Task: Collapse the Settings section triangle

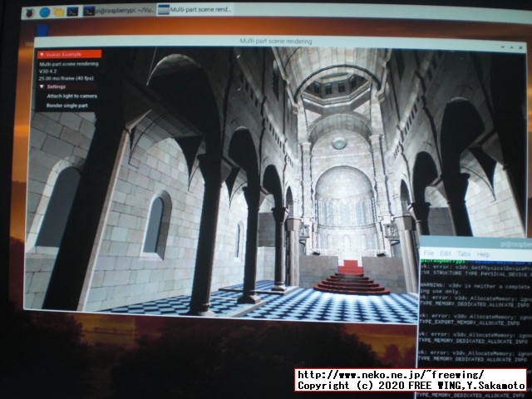Action: pyautogui.click(x=42, y=86)
